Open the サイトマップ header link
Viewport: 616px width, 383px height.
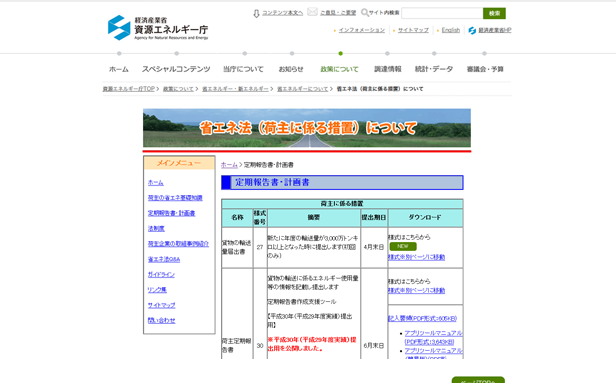pos(413,30)
